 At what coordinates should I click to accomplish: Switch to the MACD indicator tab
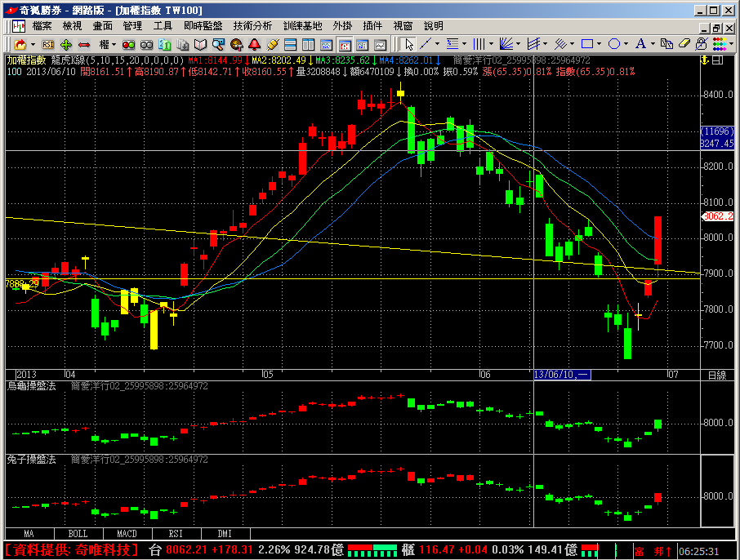127,534
